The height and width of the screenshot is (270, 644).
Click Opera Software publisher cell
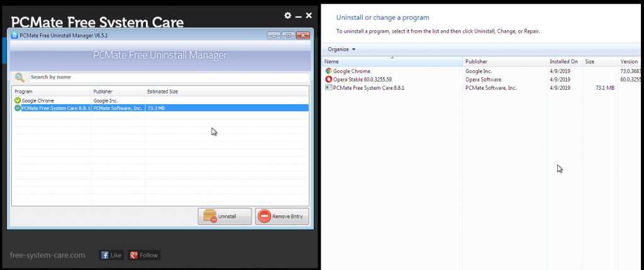pos(483,79)
